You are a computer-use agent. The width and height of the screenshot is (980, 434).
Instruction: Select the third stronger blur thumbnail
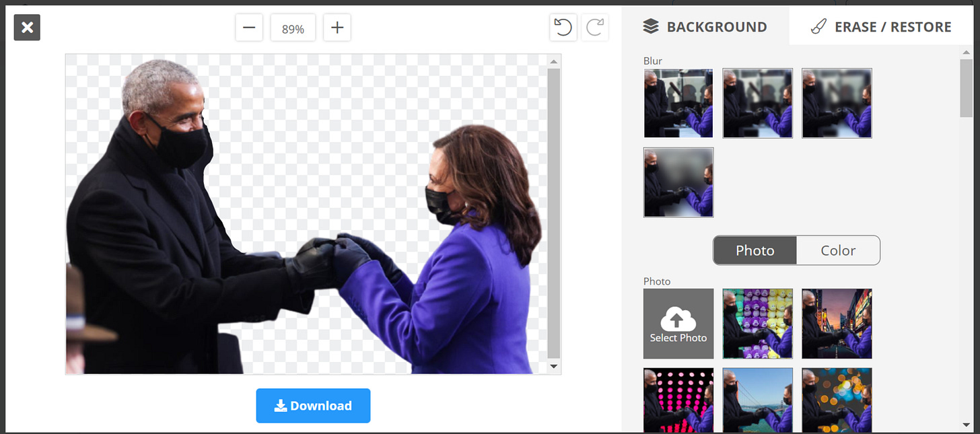tap(837, 103)
